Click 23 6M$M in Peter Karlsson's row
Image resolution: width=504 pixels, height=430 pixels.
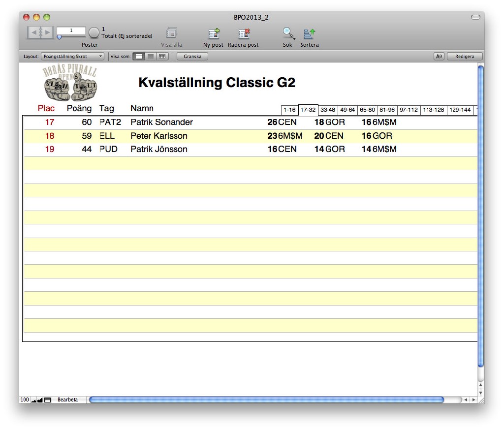(285, 136)
